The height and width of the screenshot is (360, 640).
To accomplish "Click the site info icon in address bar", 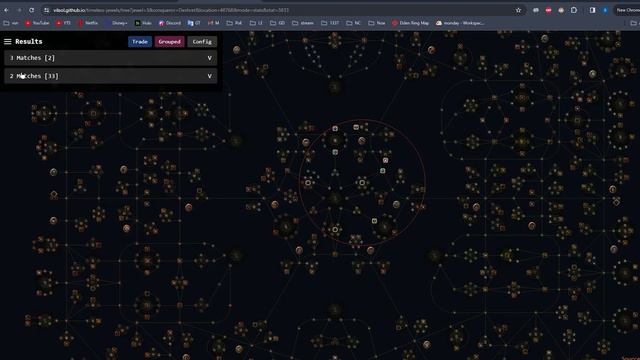I will click(x=47, y=10).
